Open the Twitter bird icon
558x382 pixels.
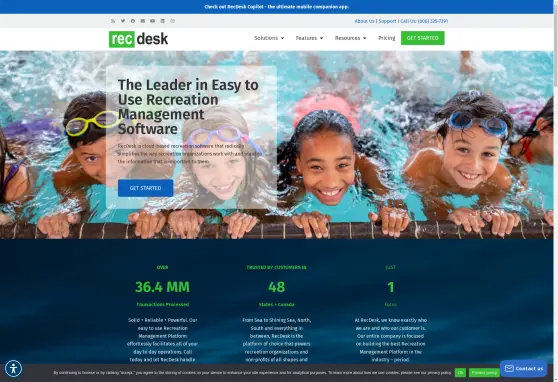tap(123, 21)
